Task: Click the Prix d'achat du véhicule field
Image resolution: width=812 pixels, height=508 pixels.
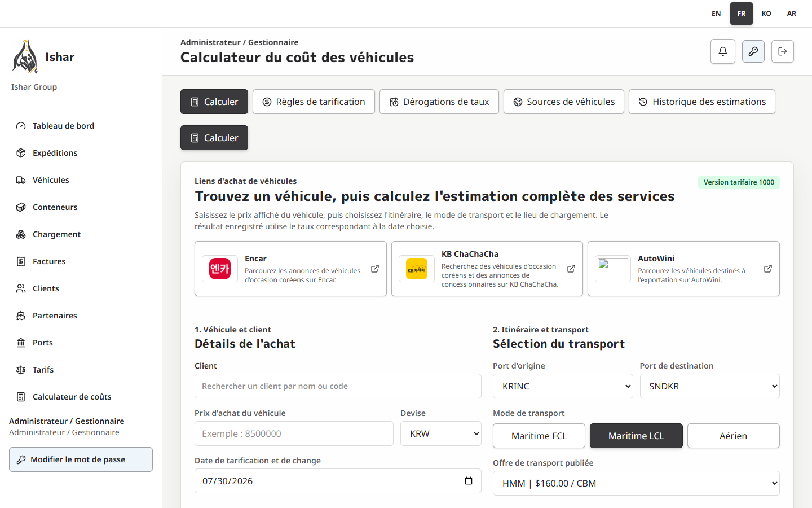Action: tap(294, 433)
